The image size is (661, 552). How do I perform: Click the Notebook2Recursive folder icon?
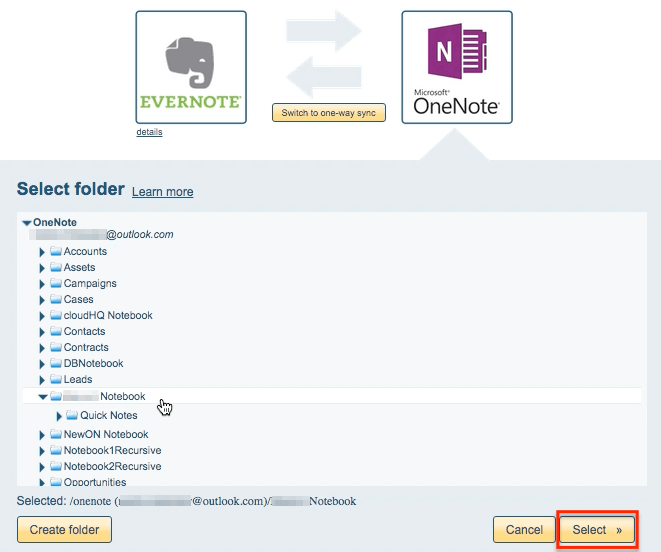pyautogui.click(x=56, y=466)
